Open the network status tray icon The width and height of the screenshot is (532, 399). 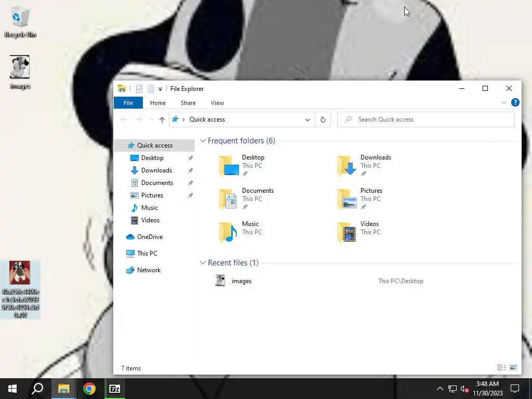(x=453, y=389)
